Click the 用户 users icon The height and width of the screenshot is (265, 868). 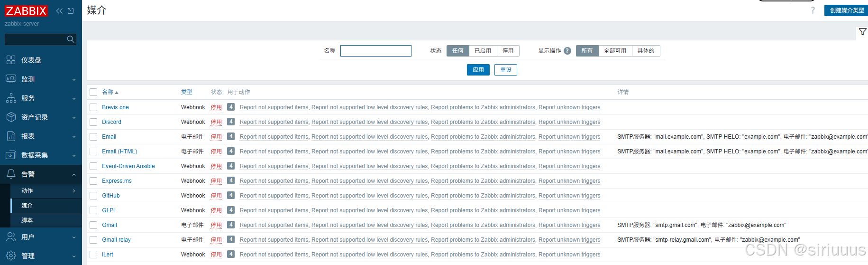tap(11, 237)
